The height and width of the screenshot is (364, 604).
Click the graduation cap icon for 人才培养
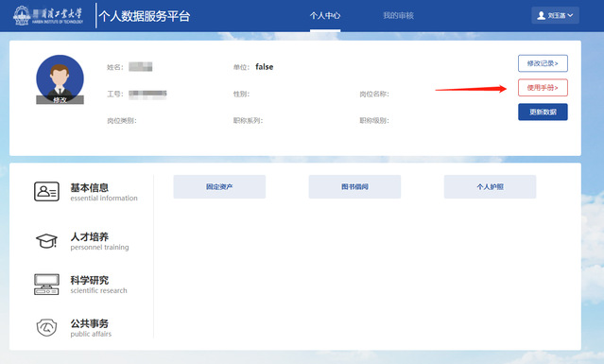click(46, 241)
